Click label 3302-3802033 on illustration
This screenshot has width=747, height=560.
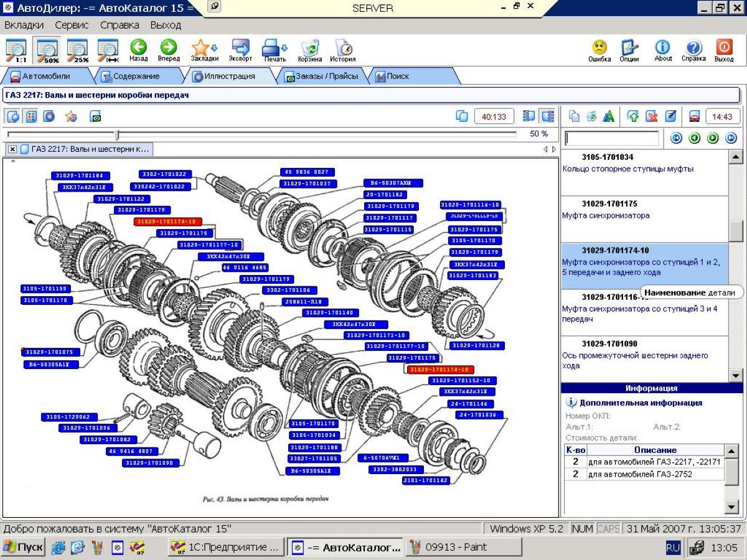click(x=396, y=469)
